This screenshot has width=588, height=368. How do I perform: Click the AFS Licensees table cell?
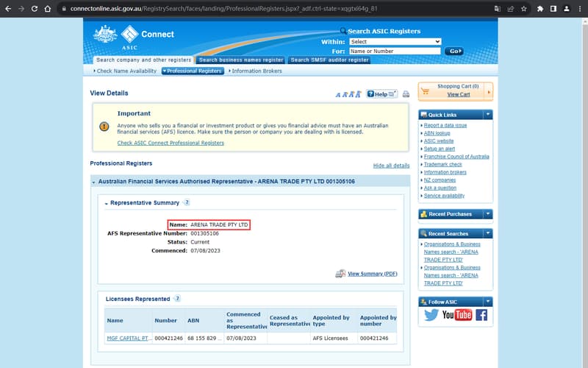[334, 339]
